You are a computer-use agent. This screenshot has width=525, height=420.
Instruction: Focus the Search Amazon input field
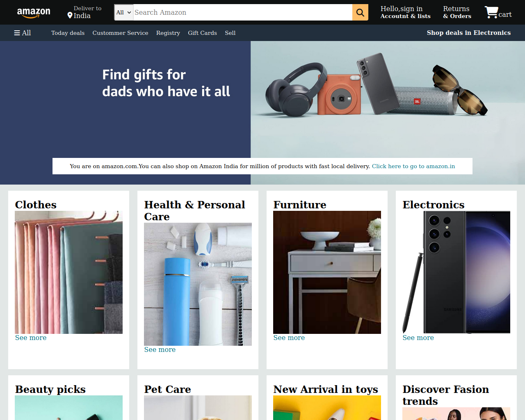point(243,12)
